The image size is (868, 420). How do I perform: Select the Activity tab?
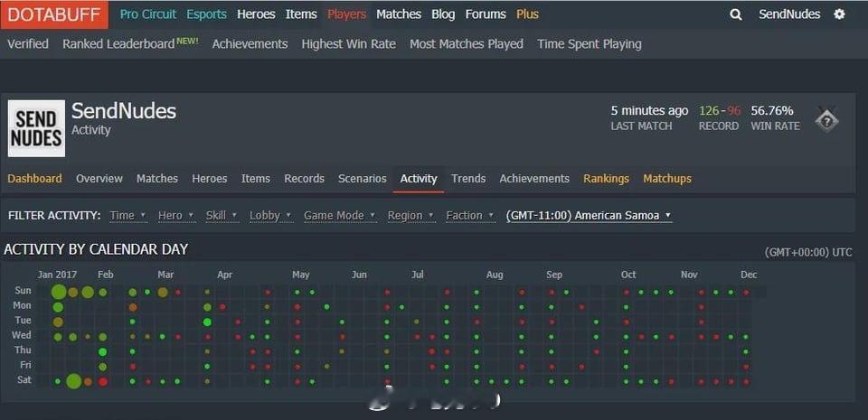(x=419, y=179)
